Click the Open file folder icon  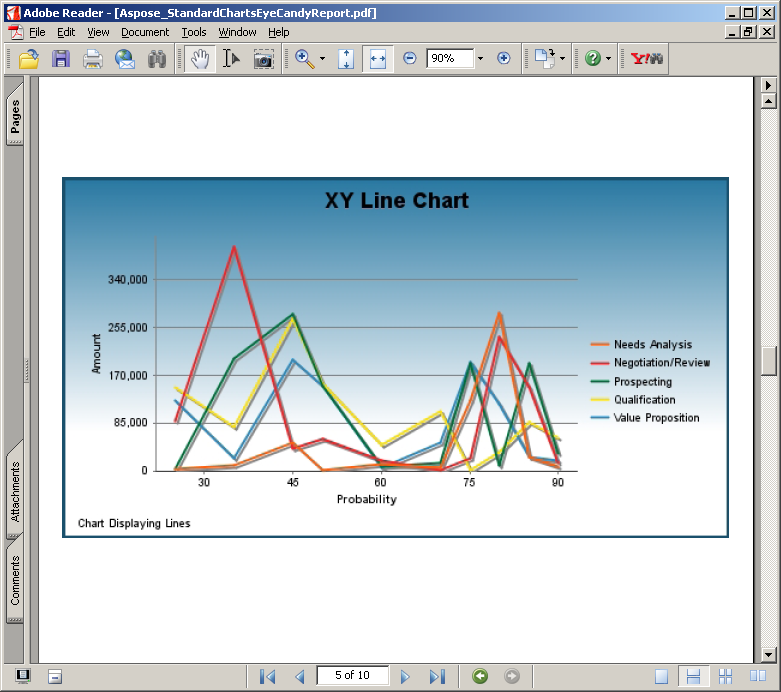pyautogui.click(x=29, y=59)
